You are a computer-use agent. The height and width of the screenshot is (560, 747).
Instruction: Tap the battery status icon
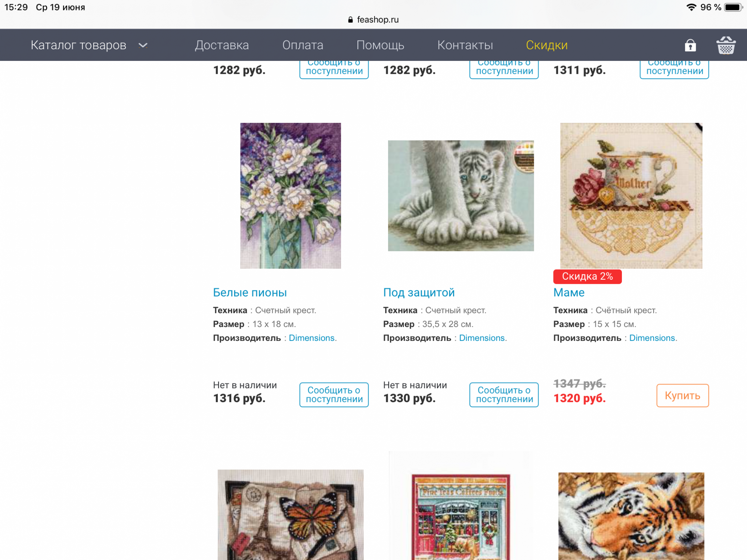[x=733, y=7]
